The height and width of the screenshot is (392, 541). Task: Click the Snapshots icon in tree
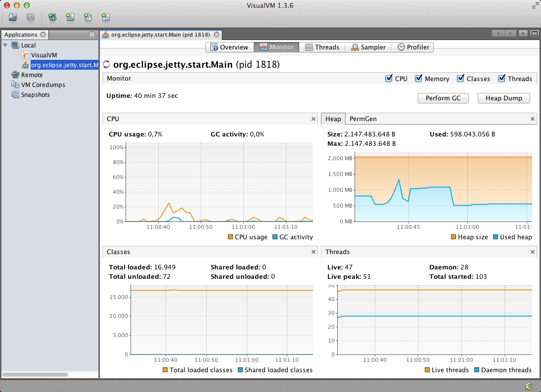[x=15, y=94]
